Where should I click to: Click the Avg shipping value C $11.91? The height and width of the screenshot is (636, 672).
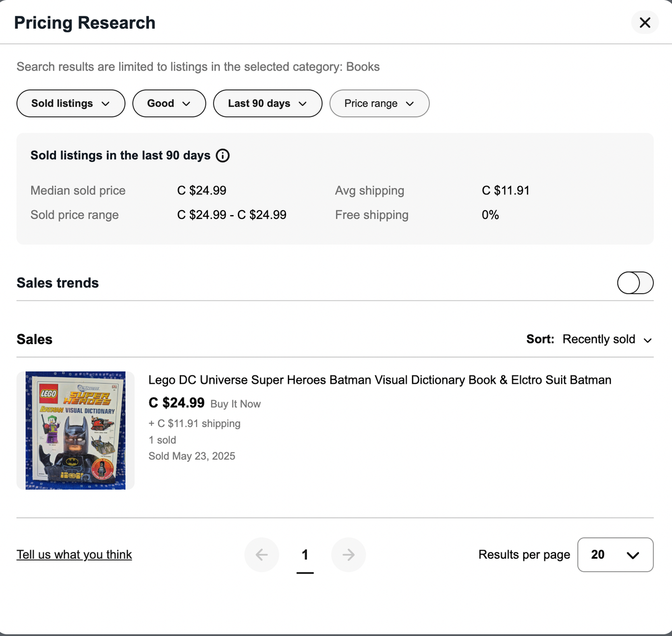[x=506, y=191]
